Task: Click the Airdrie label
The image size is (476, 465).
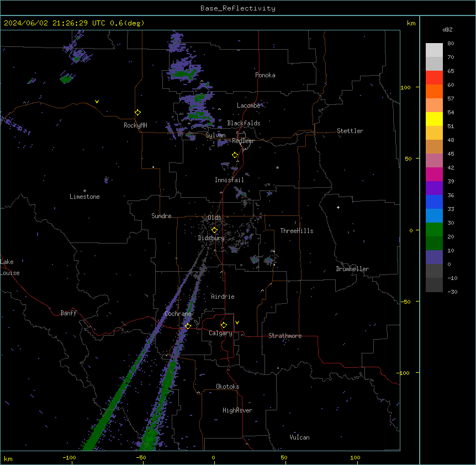Action: (223, 297)
